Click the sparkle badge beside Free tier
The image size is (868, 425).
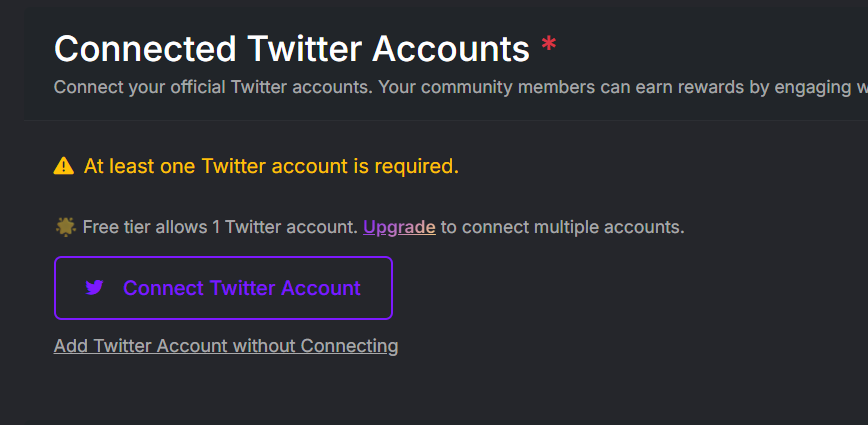click(65, 227)
